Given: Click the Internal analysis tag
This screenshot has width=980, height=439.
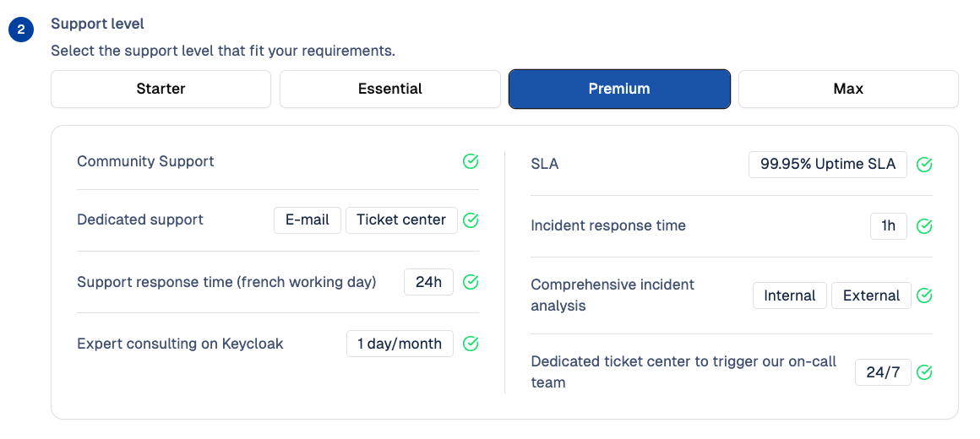Looking at the screenshot, I should pyautogui.click(x=790, y=295).
